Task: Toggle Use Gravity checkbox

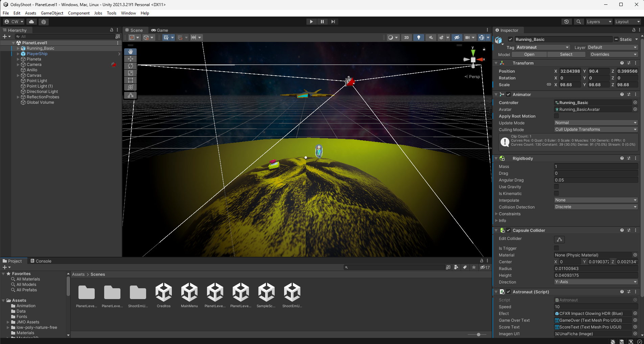Action: (x=556, y=187)
